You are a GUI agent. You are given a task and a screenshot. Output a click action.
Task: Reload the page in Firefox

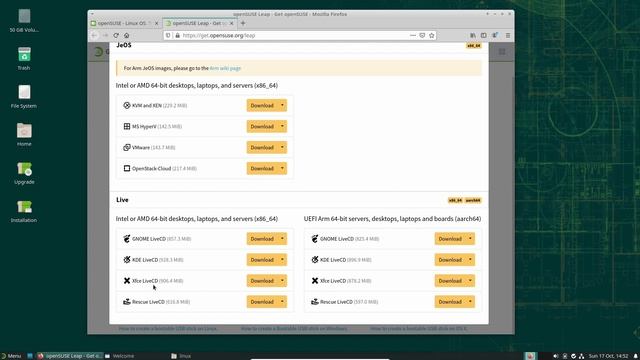116,36
